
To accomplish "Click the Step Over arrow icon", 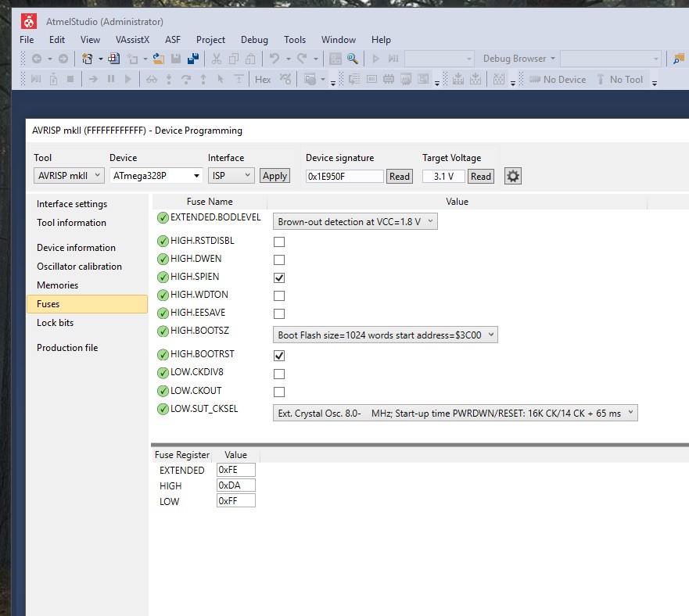I will pyautogui.click(x=186, y=80).
